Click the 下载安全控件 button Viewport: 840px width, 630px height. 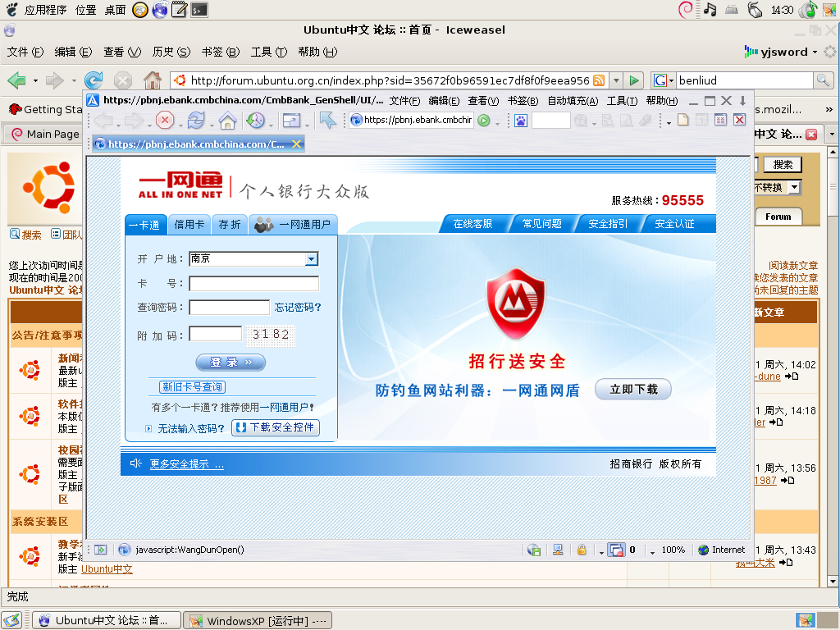click(276, 427)
